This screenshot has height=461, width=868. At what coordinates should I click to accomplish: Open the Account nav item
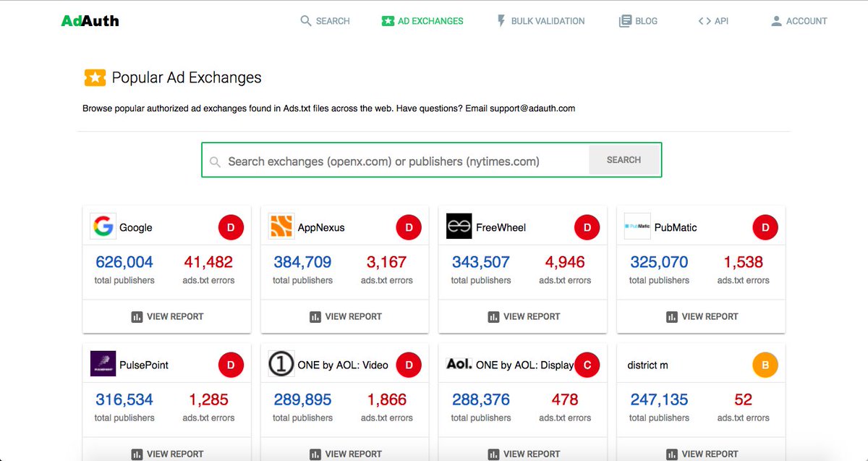pos(799,21)
